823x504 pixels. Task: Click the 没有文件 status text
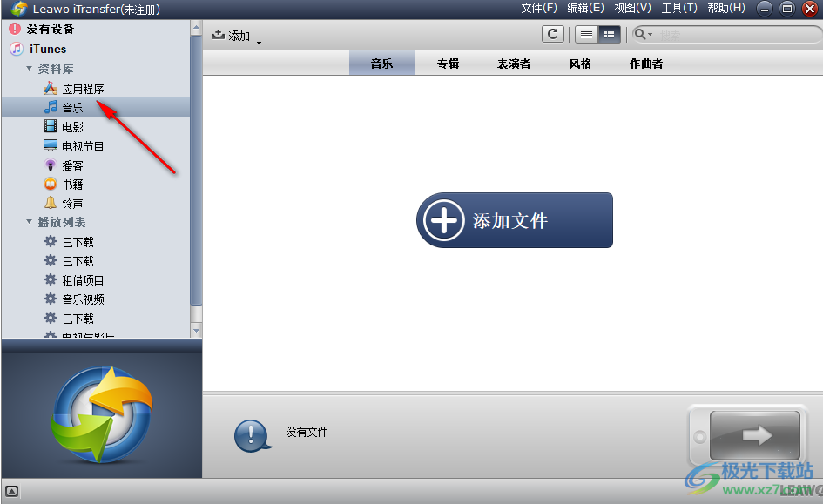(307, 432)
